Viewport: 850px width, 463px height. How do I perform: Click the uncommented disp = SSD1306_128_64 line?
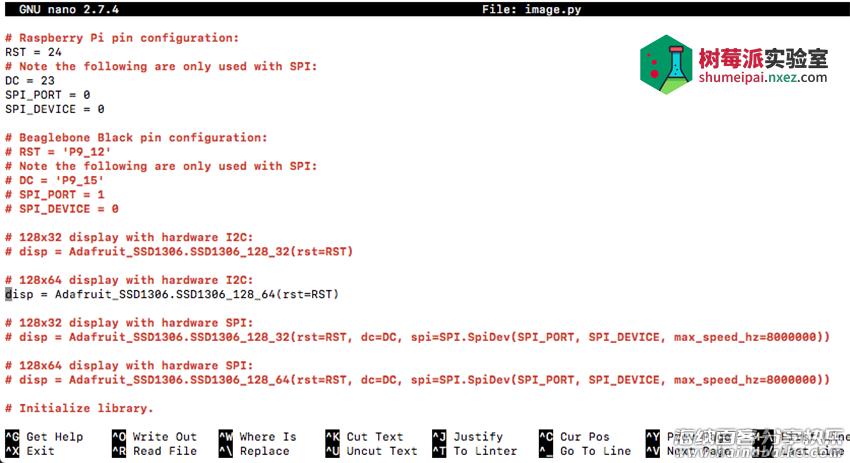coord(172,294)
